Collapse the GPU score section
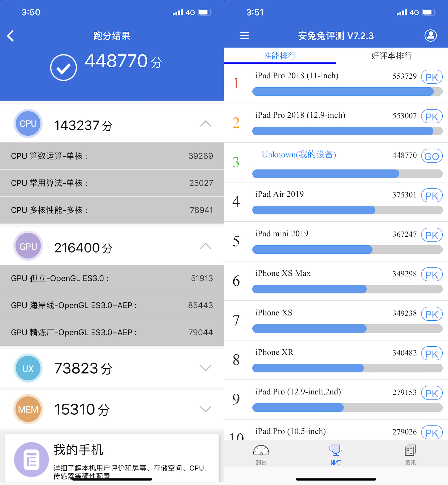The width and height of the screenshot is (448, 485). (205, 246)
